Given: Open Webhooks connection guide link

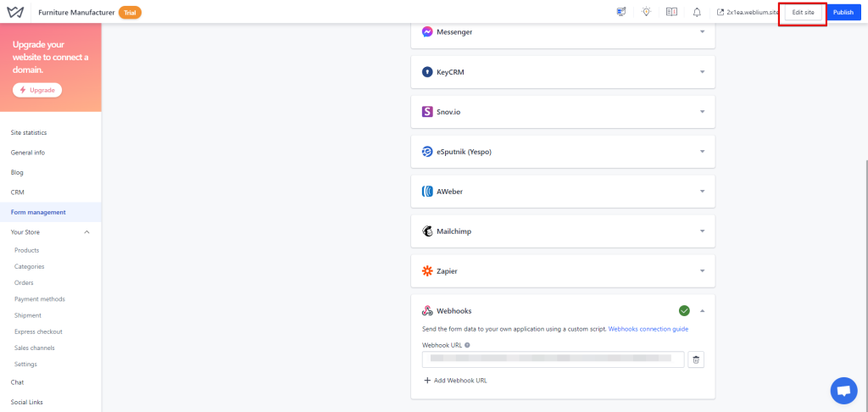Looking at the screenshot, I should tap(648, 328).
